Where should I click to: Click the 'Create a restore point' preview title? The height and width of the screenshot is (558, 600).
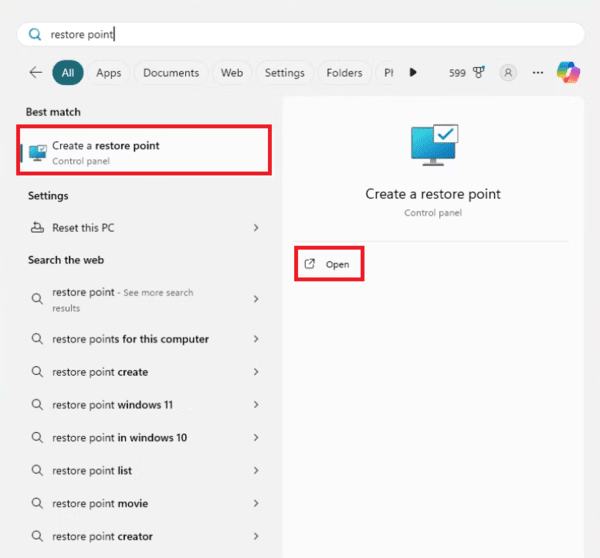point(433,194)
